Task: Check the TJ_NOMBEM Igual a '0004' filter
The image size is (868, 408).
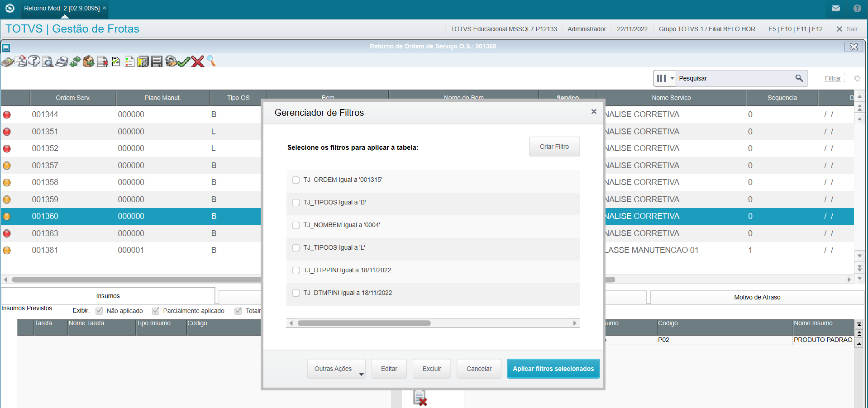Action: (x=296, y=225)
